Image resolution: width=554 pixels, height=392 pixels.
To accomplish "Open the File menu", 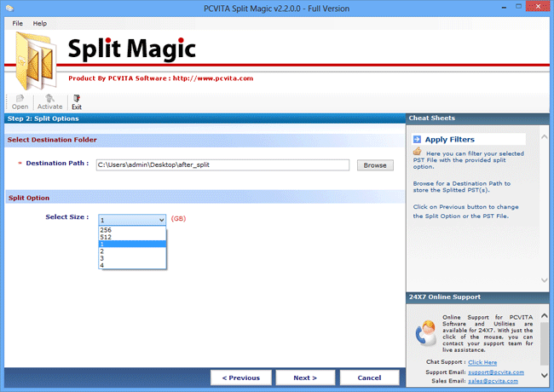I will click(x=17, y=23).
